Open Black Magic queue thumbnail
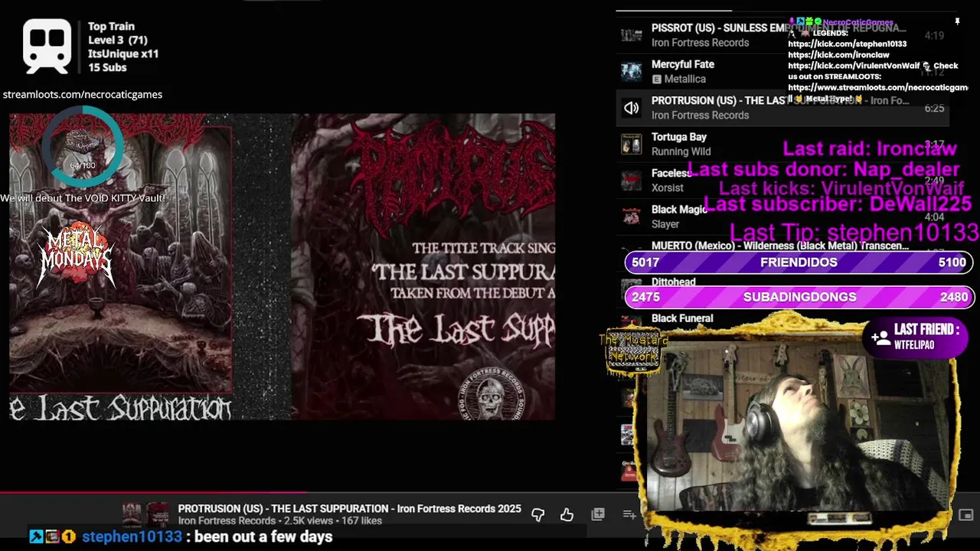 pyautogui.click(x=631, y=217)
